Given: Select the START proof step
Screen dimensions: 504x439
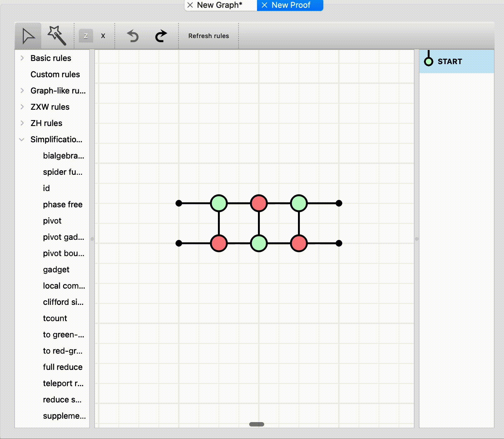Looking at the screenshot, I should (x=456, y=61).
